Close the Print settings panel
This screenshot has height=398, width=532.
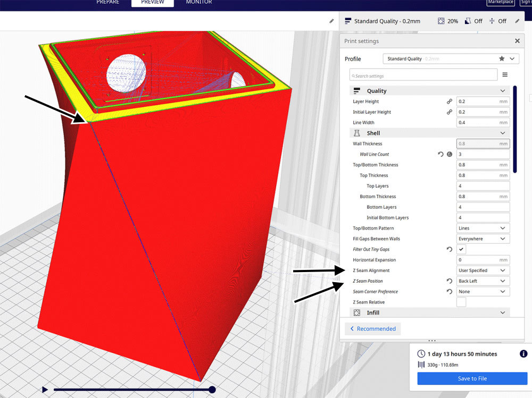click(517, 41)
